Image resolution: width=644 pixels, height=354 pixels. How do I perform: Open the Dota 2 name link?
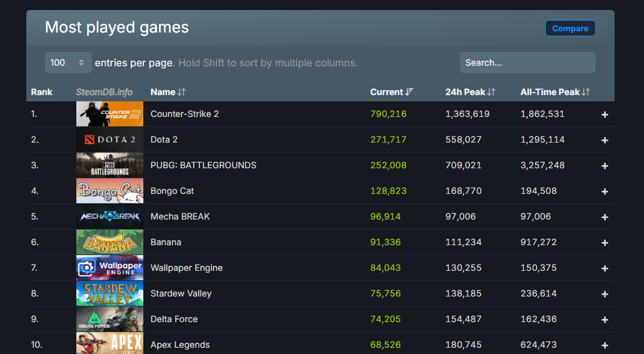[x=164, y=139]
